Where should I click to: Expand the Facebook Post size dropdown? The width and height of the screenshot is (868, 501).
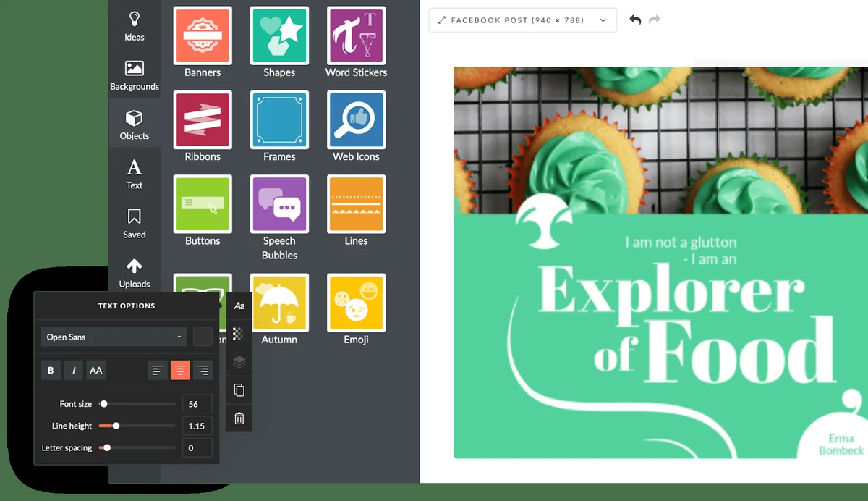(522, 20)
